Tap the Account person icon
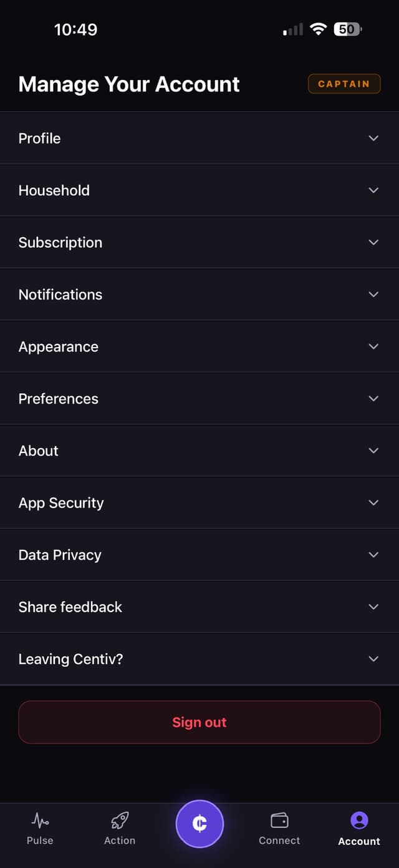Screen dimensions: 399x868 pos(358,820)
